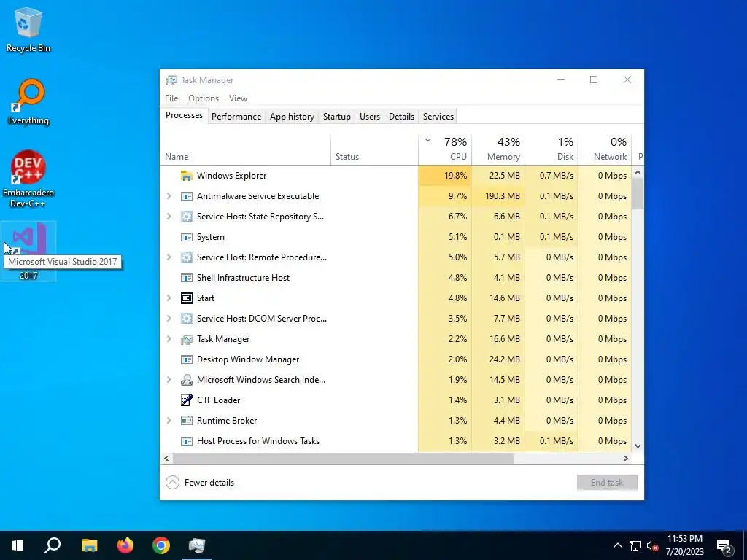Expand the Task Manager process group
The height and width of the screenshot is (560, 747).
pos(169,339)
